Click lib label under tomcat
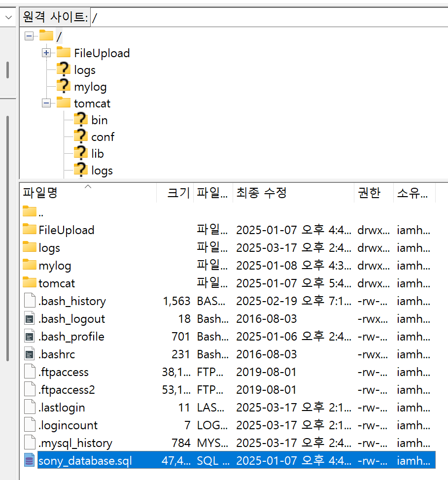448x480 pixels. click(x=98, y=153)
